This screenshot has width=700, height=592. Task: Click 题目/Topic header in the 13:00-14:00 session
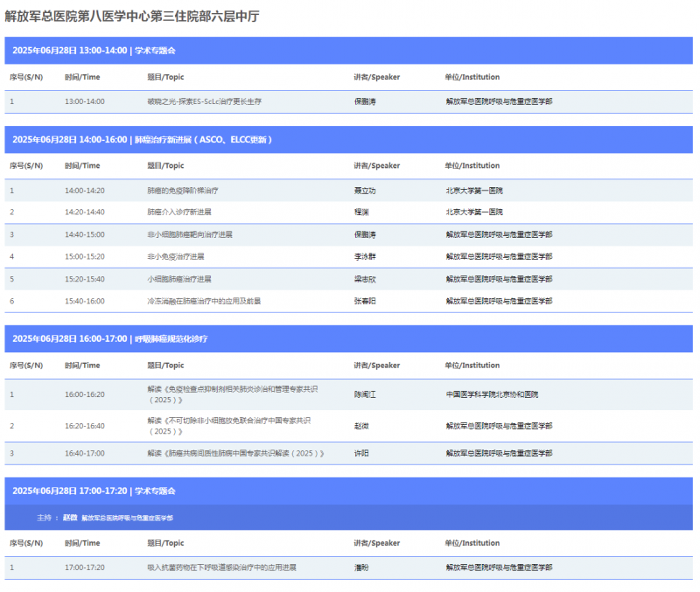tap(165, 77)
